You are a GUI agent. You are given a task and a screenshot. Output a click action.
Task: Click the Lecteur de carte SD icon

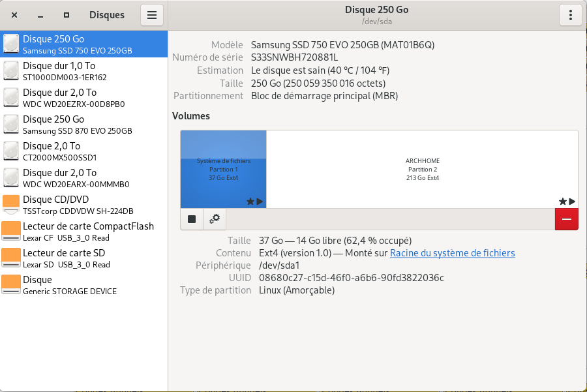pyautogui.click(x=11, y=258)
